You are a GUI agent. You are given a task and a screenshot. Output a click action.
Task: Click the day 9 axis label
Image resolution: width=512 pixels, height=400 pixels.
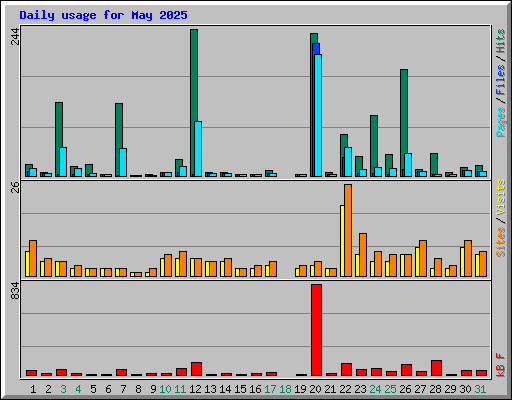pyautogui.click(x=153, y=389)
